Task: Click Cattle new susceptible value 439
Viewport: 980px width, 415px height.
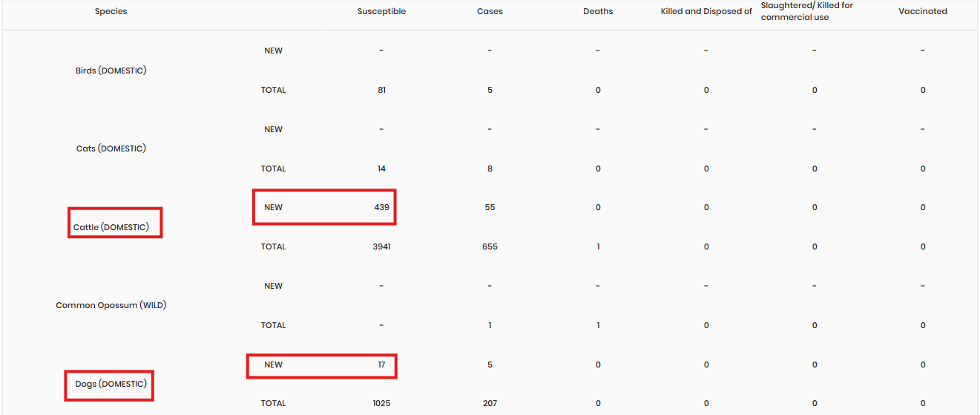Action: coord(381,207)
